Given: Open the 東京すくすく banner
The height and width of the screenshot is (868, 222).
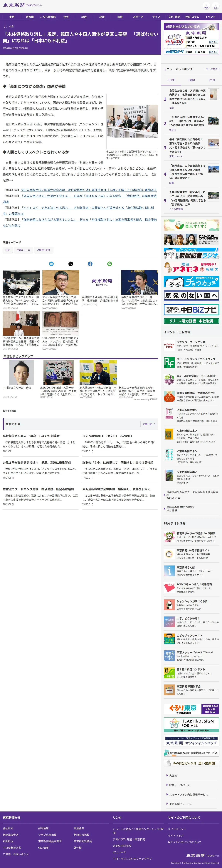Looking at the screenshot, I should coord(191,225).
